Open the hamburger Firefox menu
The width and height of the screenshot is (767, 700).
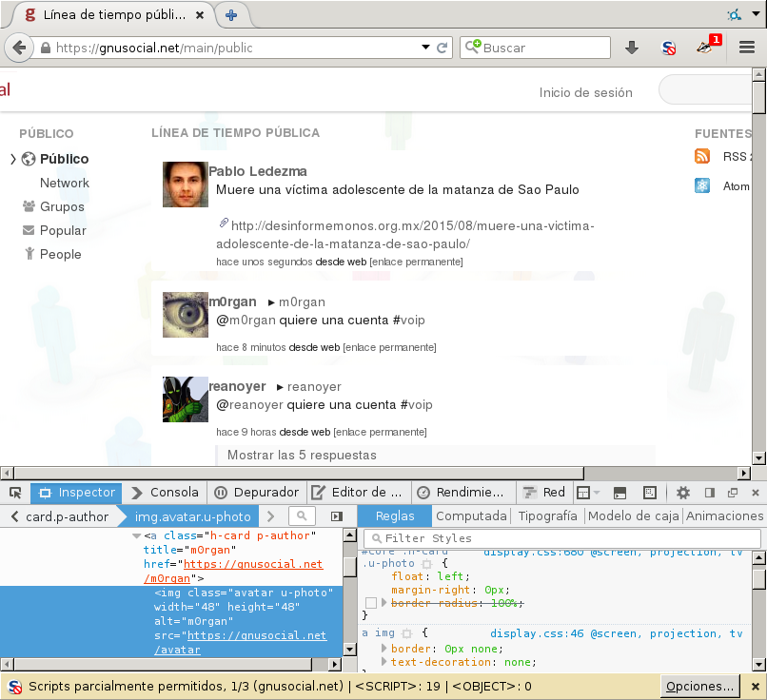point(746,48)
